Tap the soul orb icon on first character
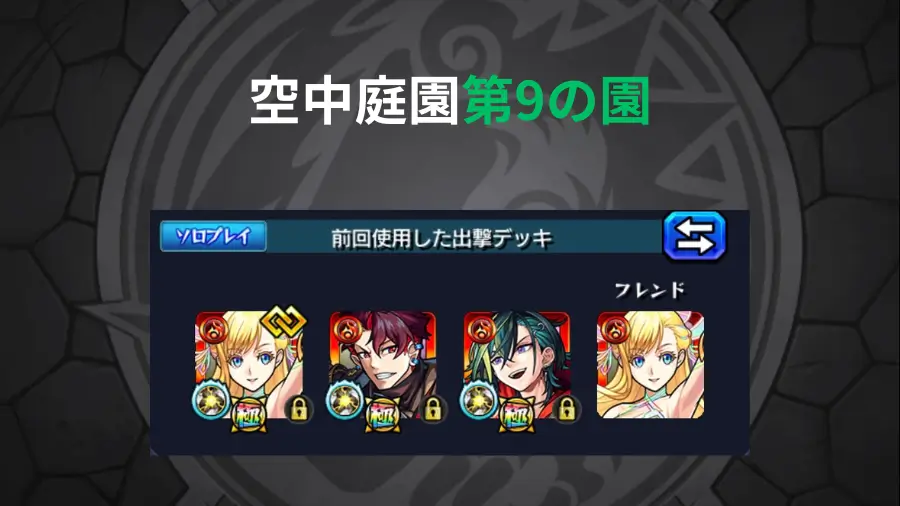Image resolution: width=900 pixels, height=506 pixels. point(211,400)
